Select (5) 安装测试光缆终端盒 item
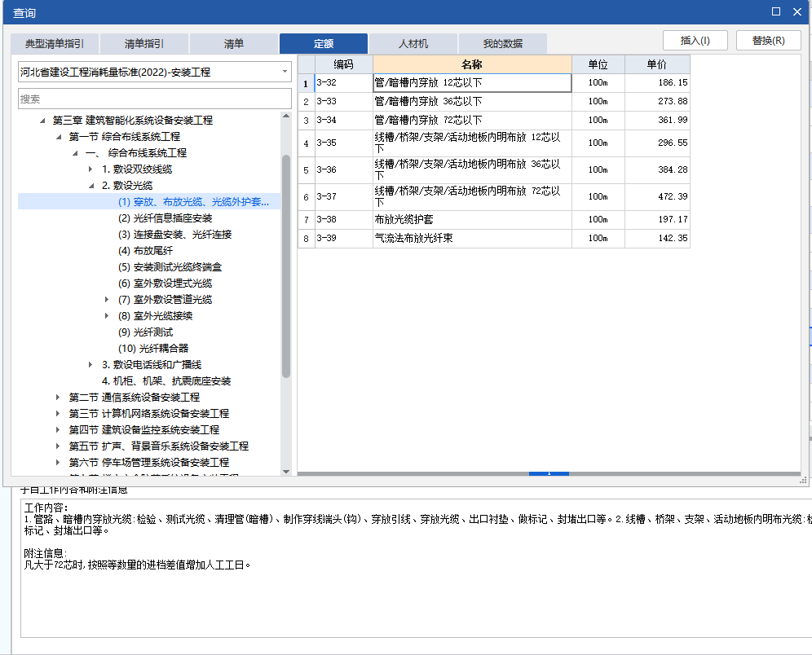The width and height of the screenshot is (812, 655). (170, 267)
